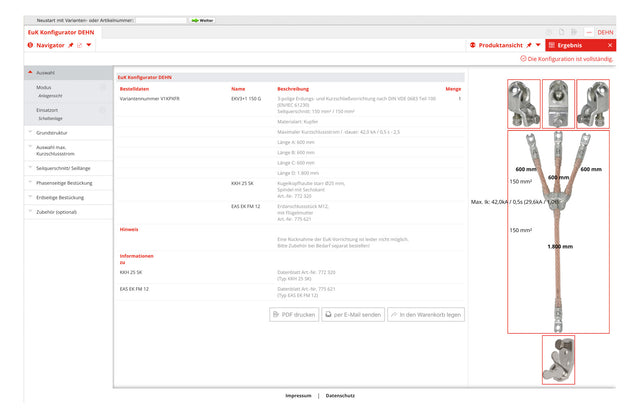Collapse the Auswahl section
This screenshot has height=418, width=640.
coord(69,73)
